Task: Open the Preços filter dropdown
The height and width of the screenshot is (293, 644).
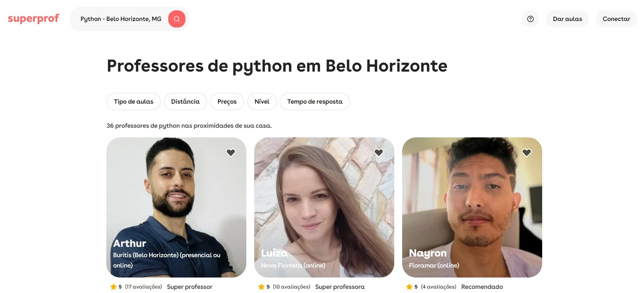Action: coord(227,102)
